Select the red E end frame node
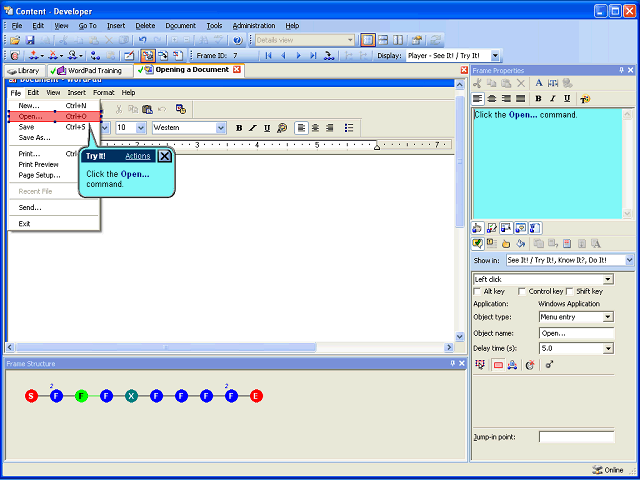The width and height of the screenshot is (640, 480). pos(256,396)
